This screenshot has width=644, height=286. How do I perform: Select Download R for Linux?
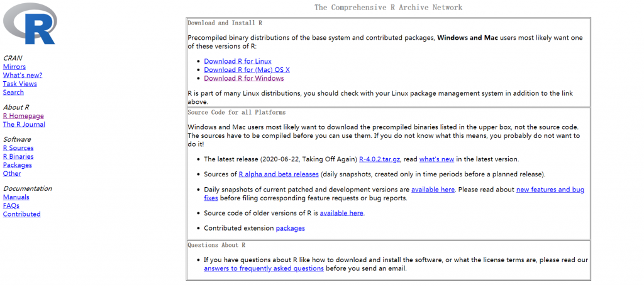point(238,61)
